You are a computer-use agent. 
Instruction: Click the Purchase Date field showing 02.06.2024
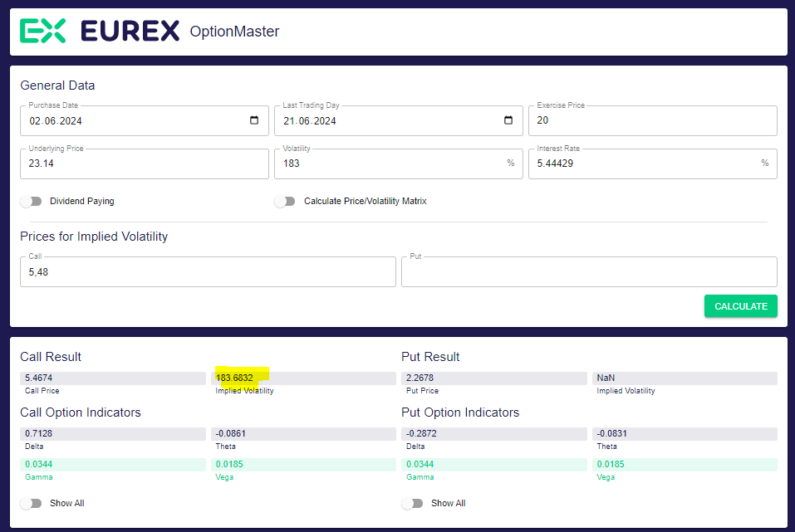(x=145, y=120)
